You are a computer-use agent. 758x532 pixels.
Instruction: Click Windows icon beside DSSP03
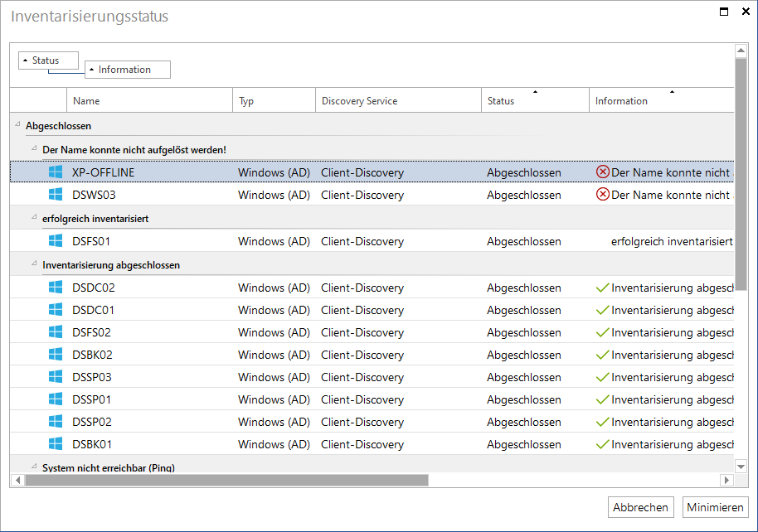pos(56,376)
